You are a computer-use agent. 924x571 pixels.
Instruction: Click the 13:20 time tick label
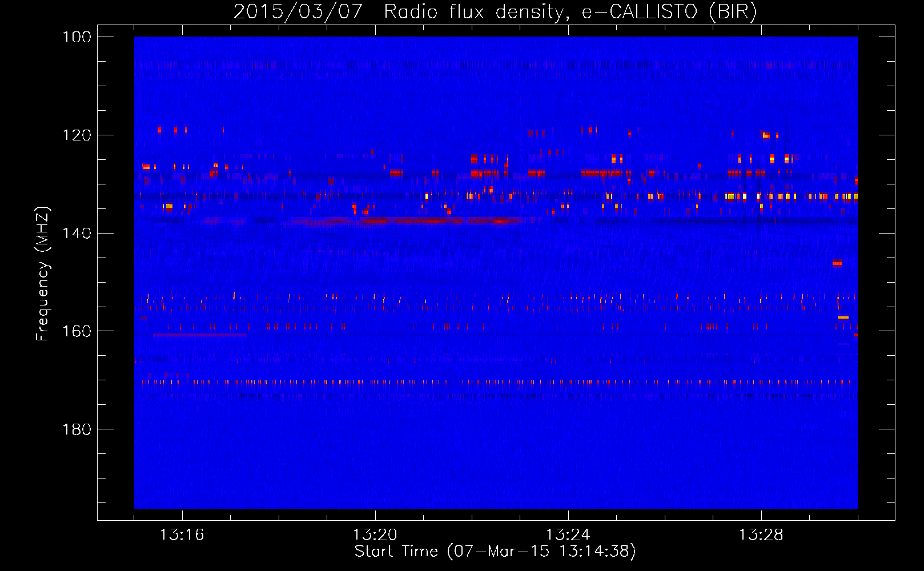(x=375, y=535)
